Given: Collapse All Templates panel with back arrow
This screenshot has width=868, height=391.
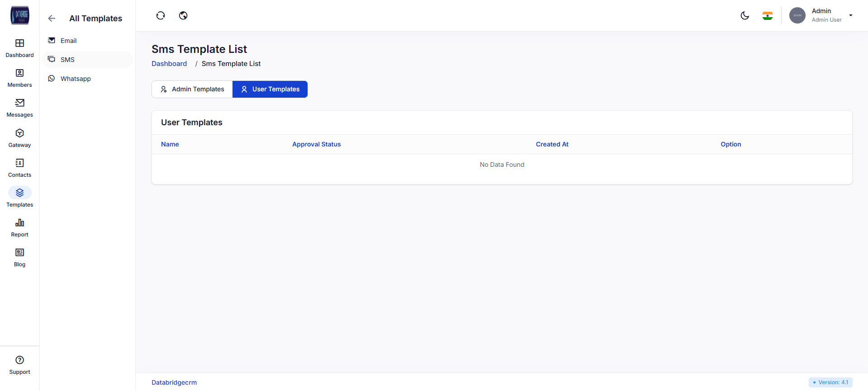Looking at the screenshot, I should [52, 19].
